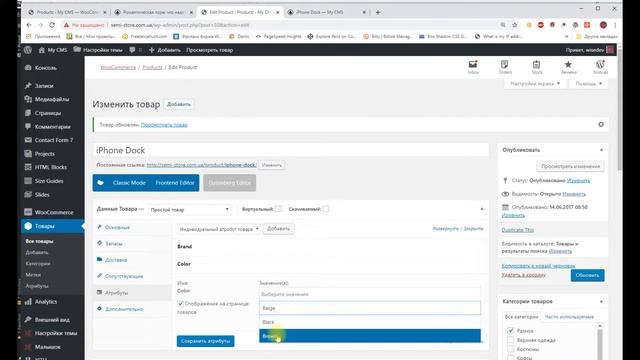Open HTML Blocks in sidebar
Image resolution: width=640 pixels, height=360 pixels.
[52, 167]
